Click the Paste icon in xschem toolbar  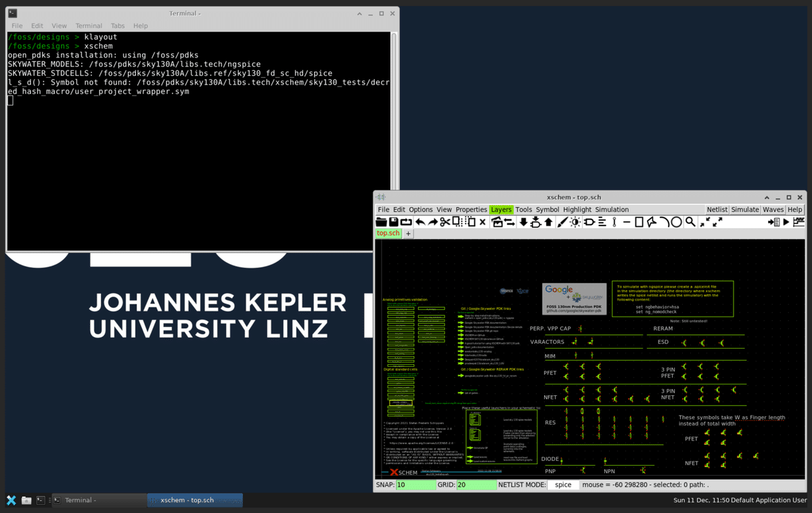tap(470, 222)
